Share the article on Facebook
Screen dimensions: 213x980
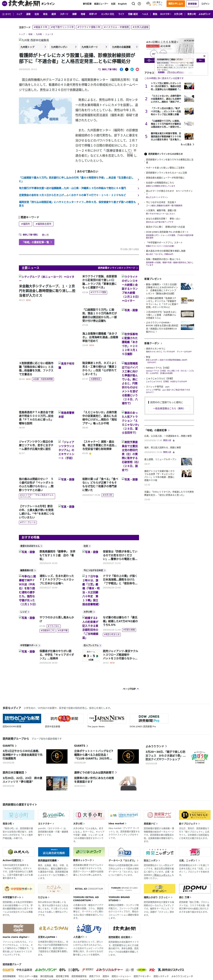click(x=121, y=69)
